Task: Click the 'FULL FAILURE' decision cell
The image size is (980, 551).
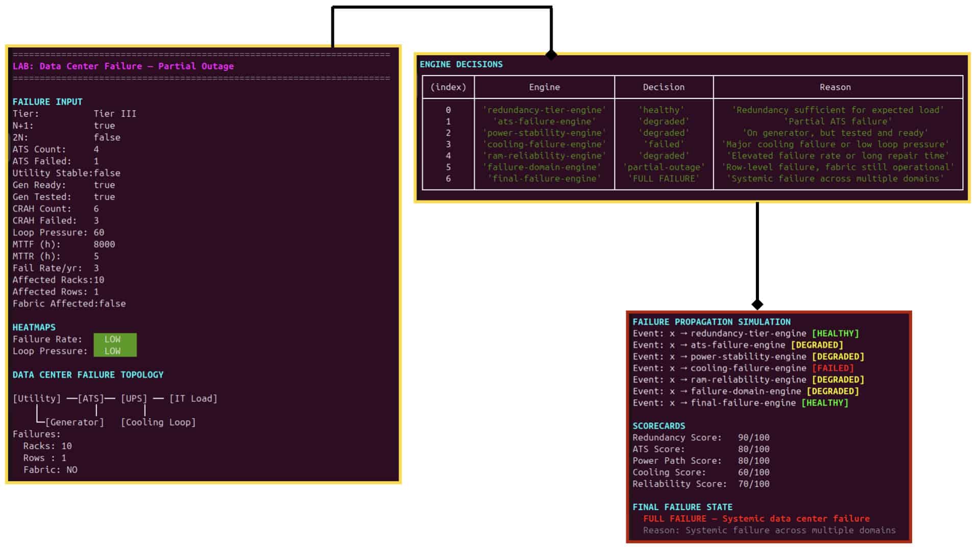Action: [664, 179]
